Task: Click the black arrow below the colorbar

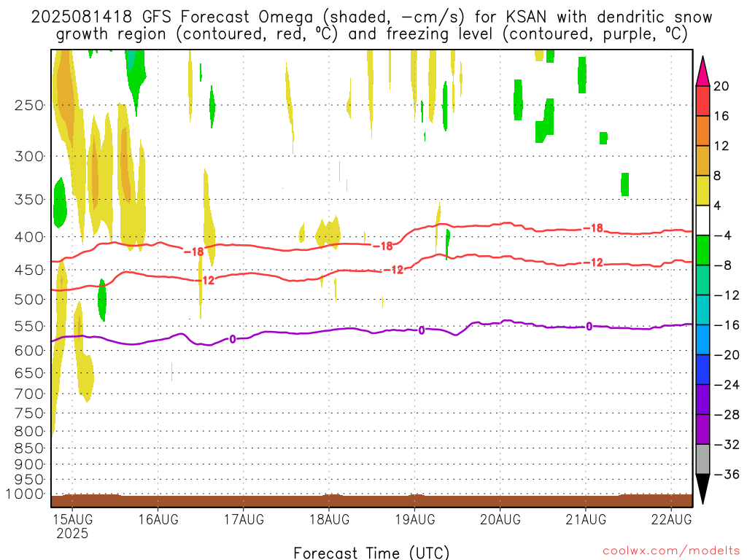Action: 703,489
